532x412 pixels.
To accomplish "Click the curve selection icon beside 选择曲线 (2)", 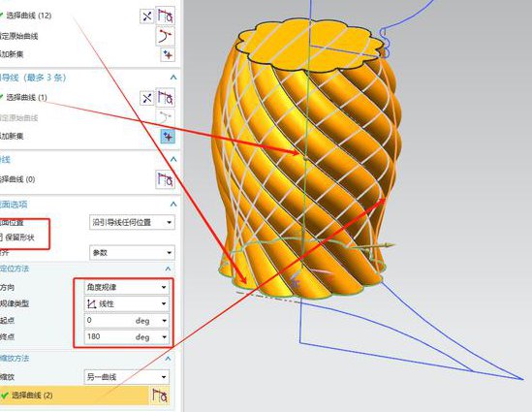I will pos(160,396).
